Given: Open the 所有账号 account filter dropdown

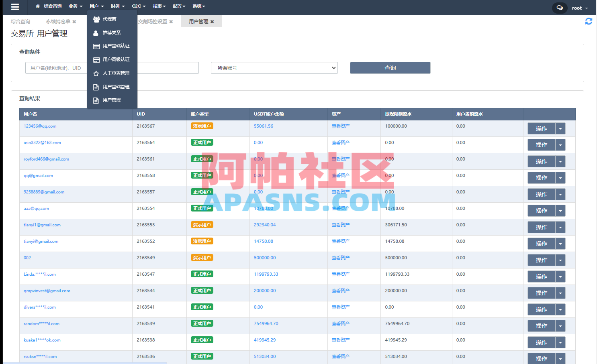Looking at the screenshot, I should (x=274, y=68).
